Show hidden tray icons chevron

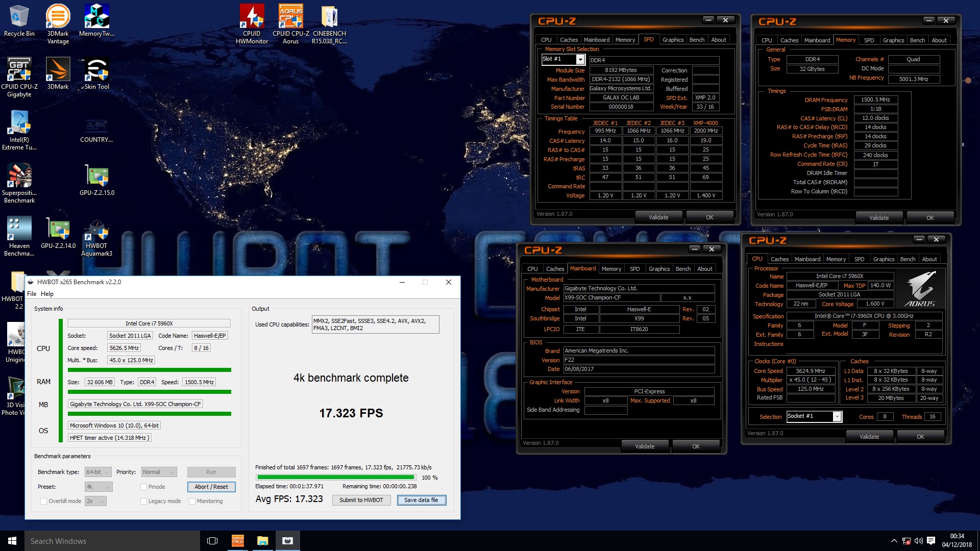pos(894,541)
